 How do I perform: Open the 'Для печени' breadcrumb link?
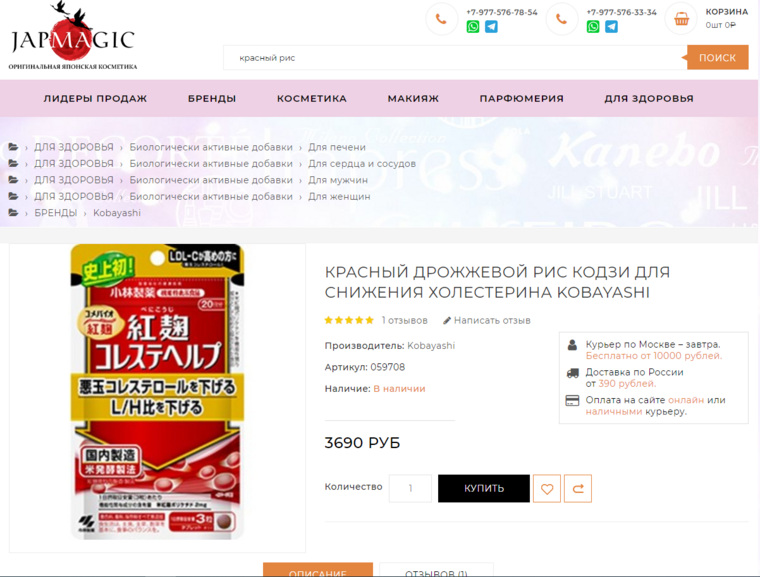337,147
